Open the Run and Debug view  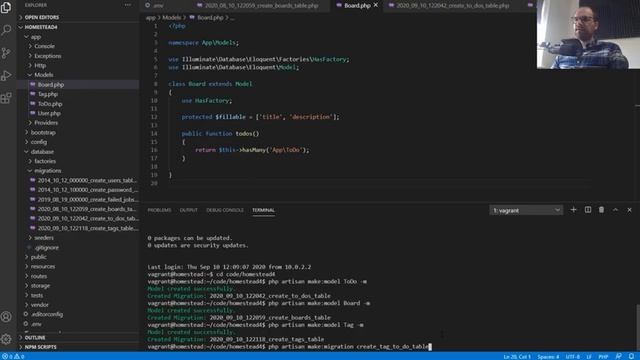tap(6, 76)
